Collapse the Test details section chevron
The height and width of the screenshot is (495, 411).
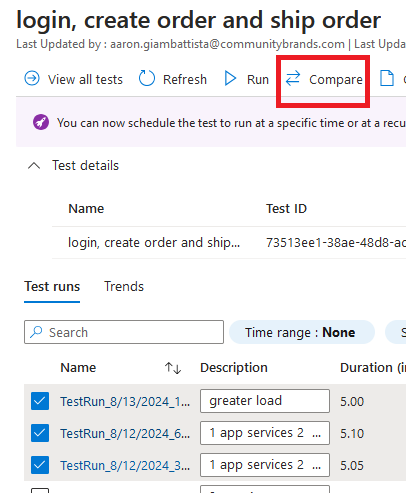pos(34,166)
